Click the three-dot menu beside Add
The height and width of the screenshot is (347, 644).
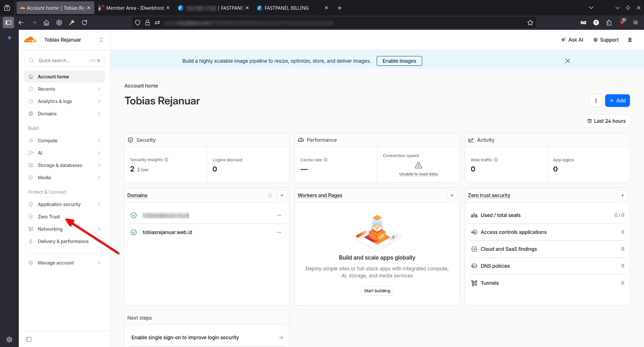pos(596,101)
